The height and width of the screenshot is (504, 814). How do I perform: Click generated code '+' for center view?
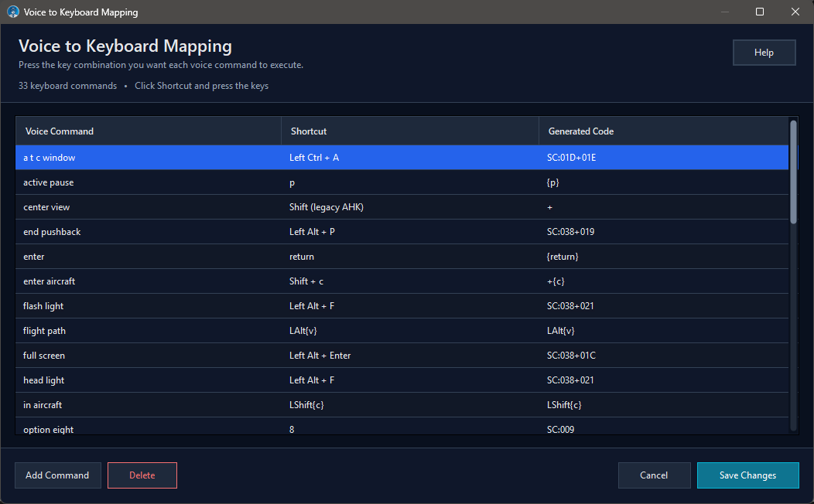pyautogui.click(x=550, y=207)
